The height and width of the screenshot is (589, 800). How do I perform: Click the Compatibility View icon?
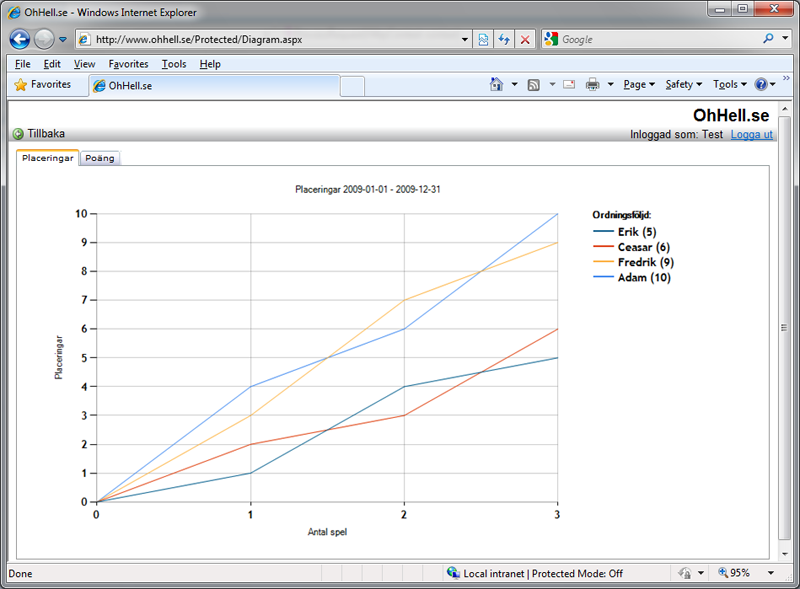484,40
